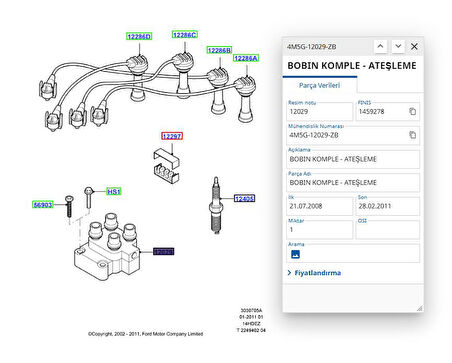Select part label 12286D in diagram
The height and width of the screenshot is (363, 452).
coord(139,36)
